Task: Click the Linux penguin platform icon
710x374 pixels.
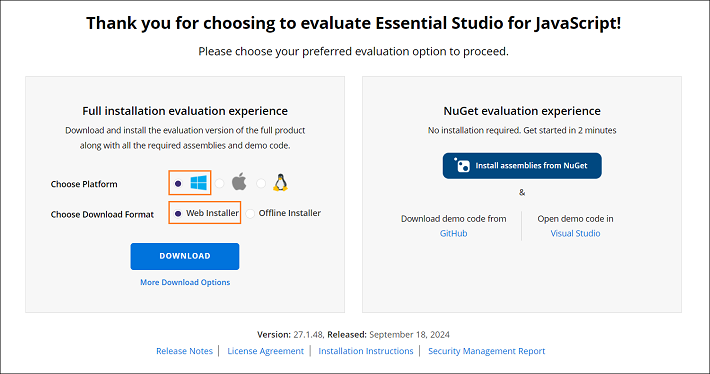Action: (x=280, y=182)
